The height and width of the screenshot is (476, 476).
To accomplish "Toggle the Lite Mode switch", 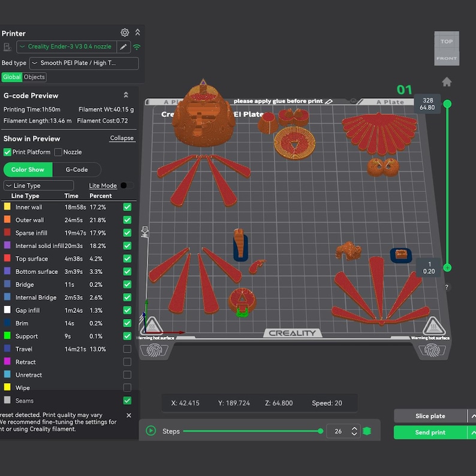I will click(x=127, y=185).
